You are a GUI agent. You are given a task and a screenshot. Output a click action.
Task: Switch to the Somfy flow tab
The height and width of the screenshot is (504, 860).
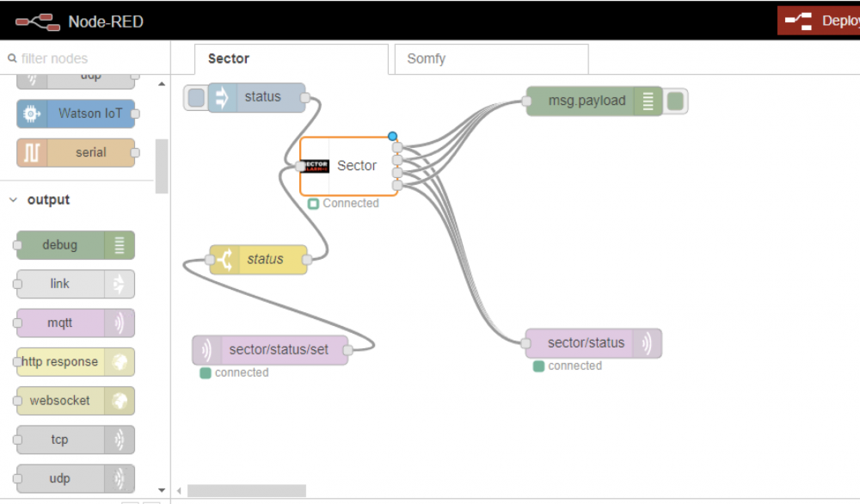(x=490, y=59)
